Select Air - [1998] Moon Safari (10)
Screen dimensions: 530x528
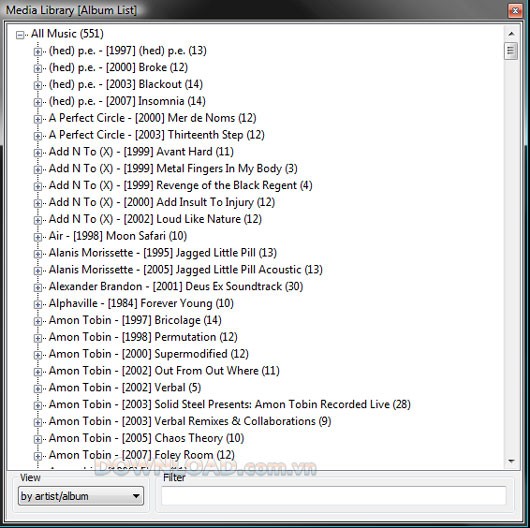point(118,236)
